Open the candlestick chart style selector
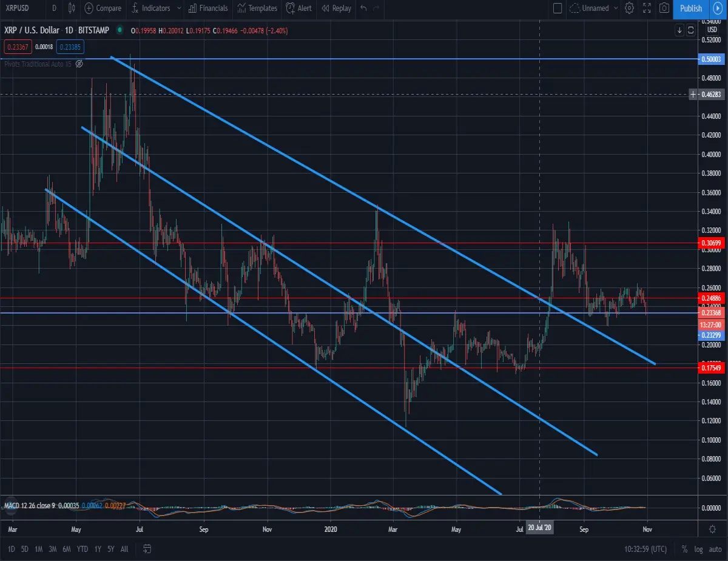The width and height of the screenshot is (728, 561). click(72, 8)
